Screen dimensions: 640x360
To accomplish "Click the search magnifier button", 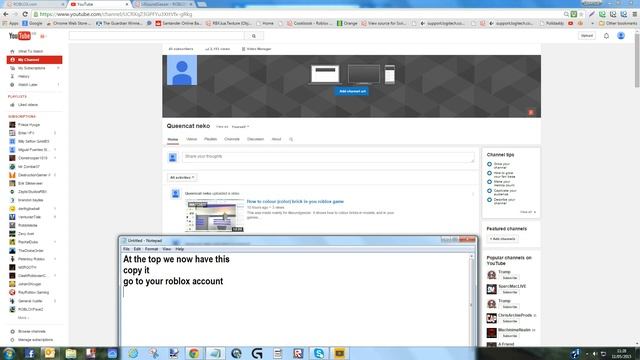I will click(253, 36).
